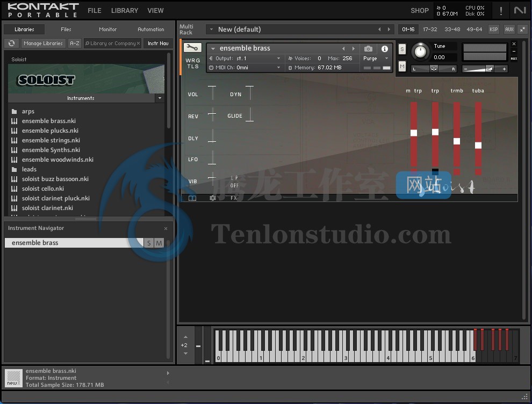Screen dimensions: 532x404
Task: Show rack page 01-16
Action: tap(408, 30)
